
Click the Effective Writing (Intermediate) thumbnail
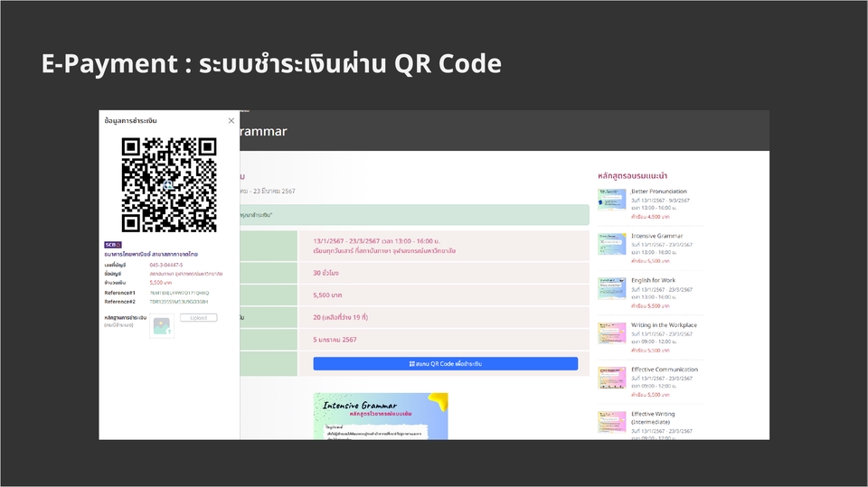tap(612, 422)
